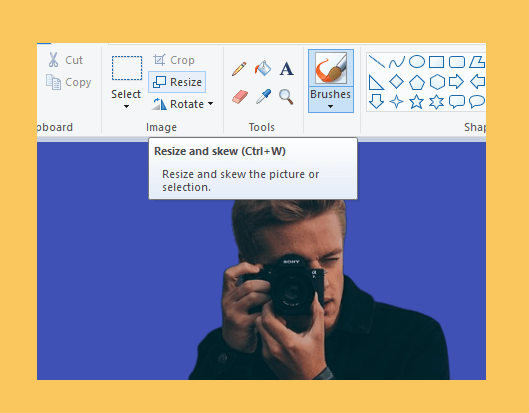Click the Crop button

point(174,60)
